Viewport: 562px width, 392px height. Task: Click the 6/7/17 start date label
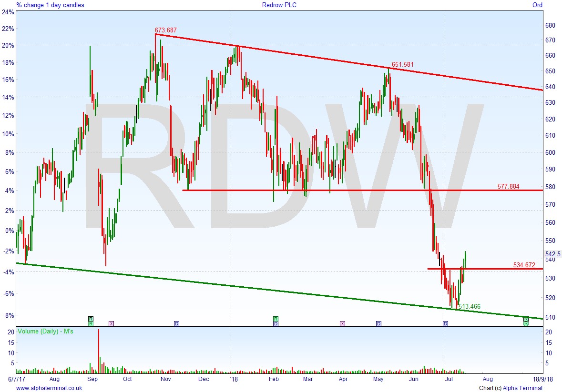pyautogui.click(x=17, y=379)
